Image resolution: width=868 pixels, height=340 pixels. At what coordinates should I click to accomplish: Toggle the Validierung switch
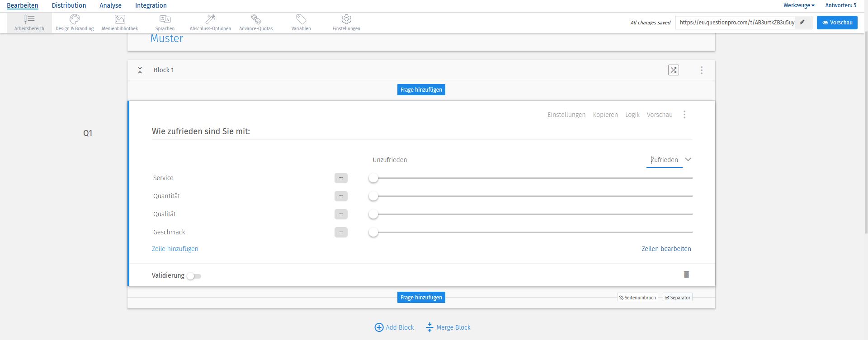[194, 276]
